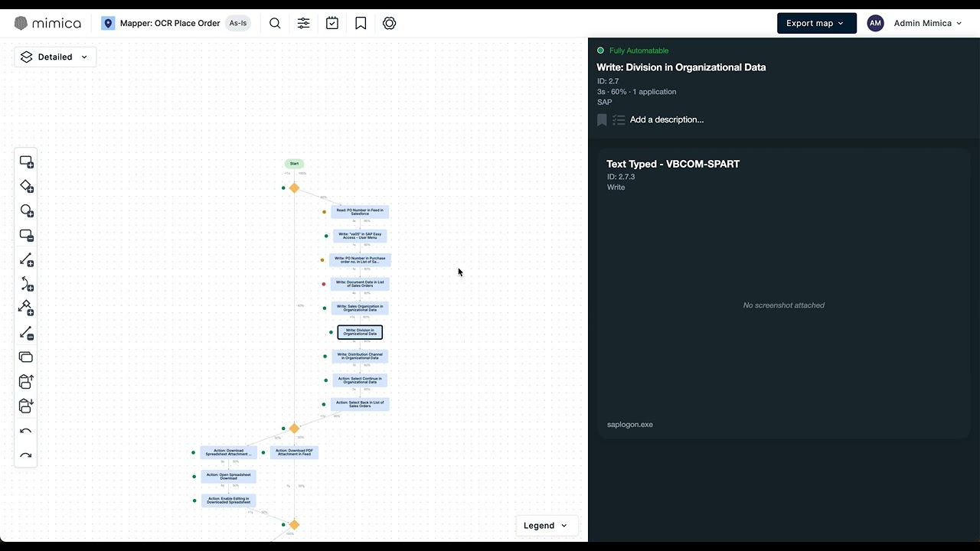Toggle bookmark beside Add a description

click(602, 119)
